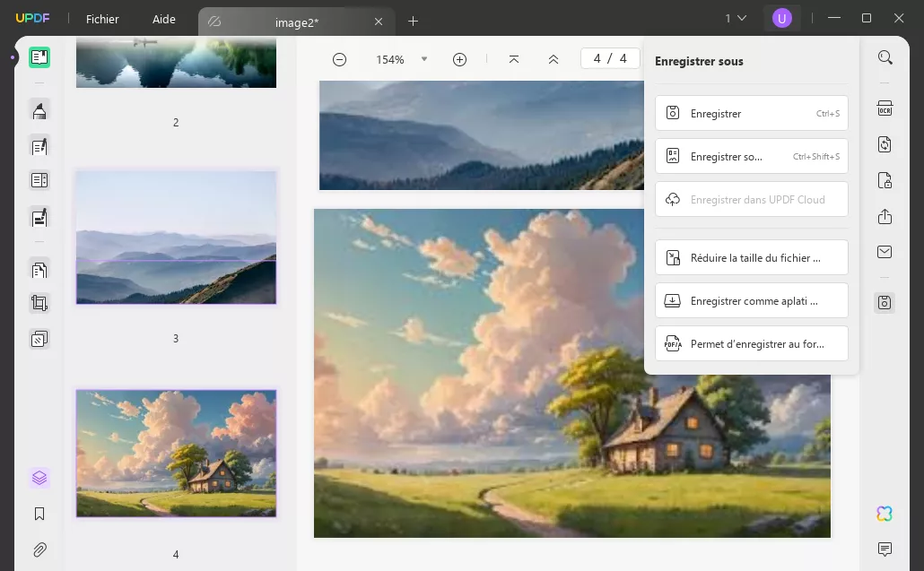The width and height of the screenshot is (924, 571).
Task: Open the Organize Pages tool
Action: 39,269
